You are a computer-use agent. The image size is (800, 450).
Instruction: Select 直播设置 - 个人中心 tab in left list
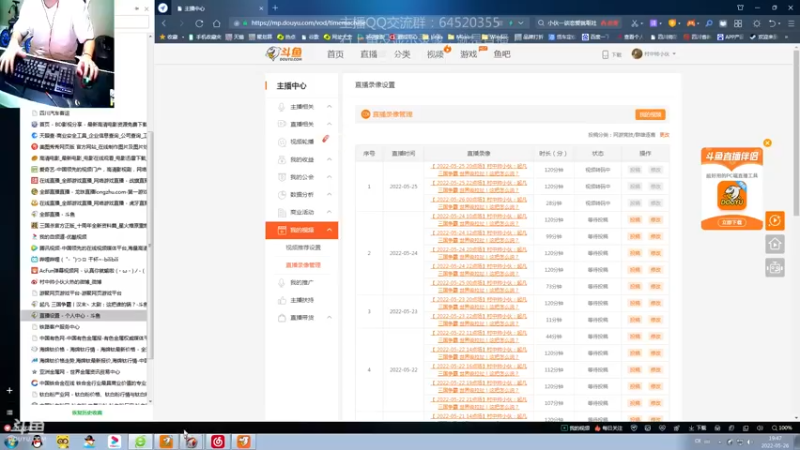pos(84,316)
